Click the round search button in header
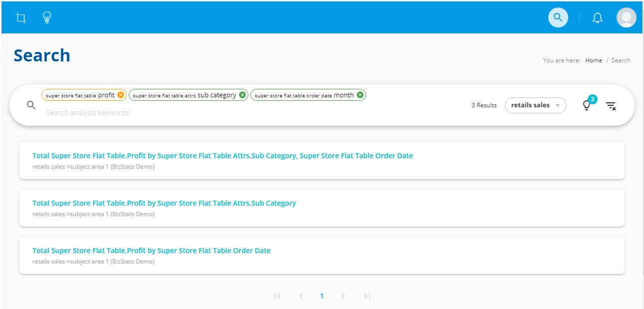This screenshot has height=309, width=644. [x=558, y=17]
